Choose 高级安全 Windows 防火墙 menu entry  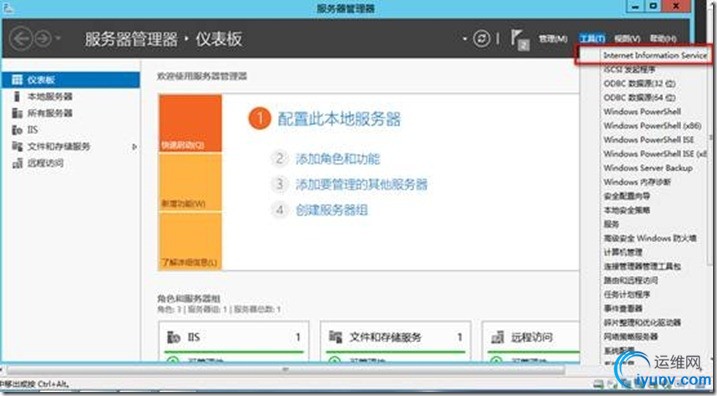(x=650, y=238)
